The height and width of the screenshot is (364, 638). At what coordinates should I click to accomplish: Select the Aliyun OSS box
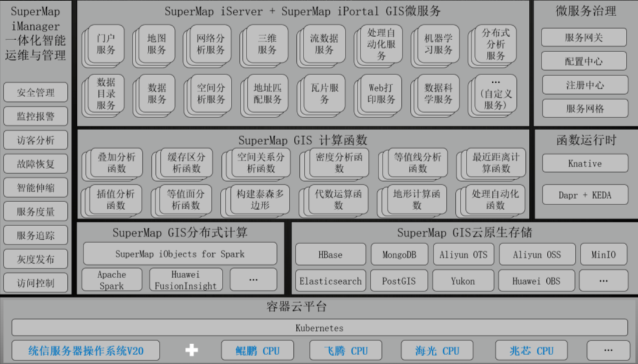(x=537, y=255)
